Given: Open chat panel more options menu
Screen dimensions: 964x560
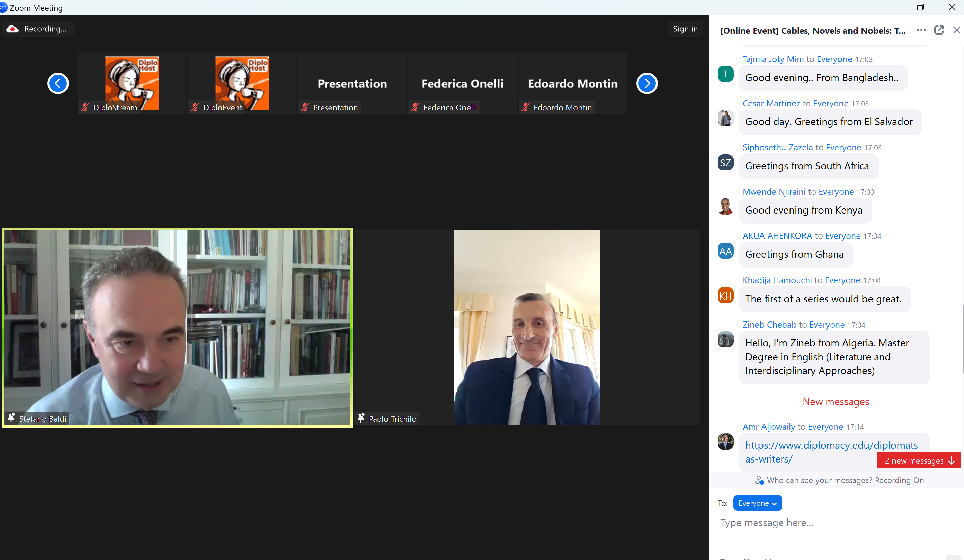Looking at the screenshot, I should (921, 30).
